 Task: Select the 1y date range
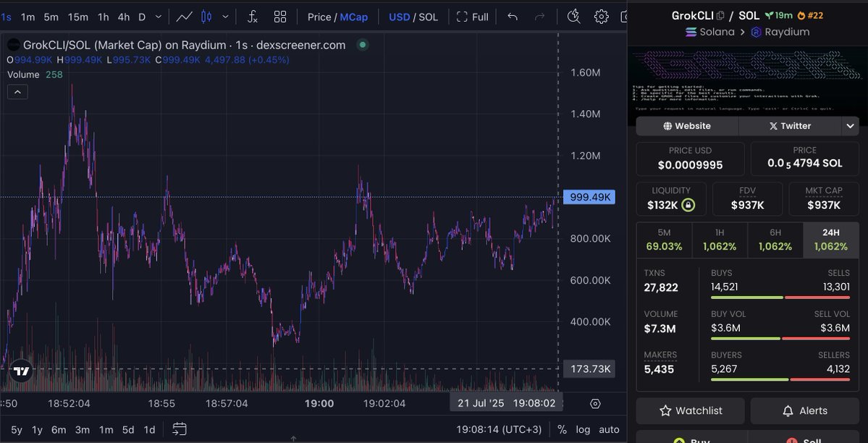(37, 430)
